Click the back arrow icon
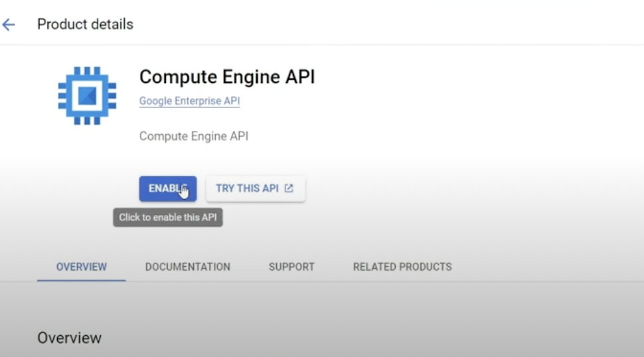The width and height of the screenshot is (644, 357). (x=9, y=25)
